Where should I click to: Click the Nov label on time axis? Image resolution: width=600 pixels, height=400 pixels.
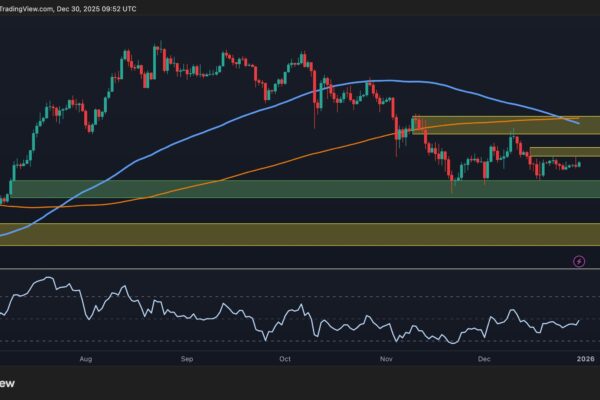click(x=386, y=356)
